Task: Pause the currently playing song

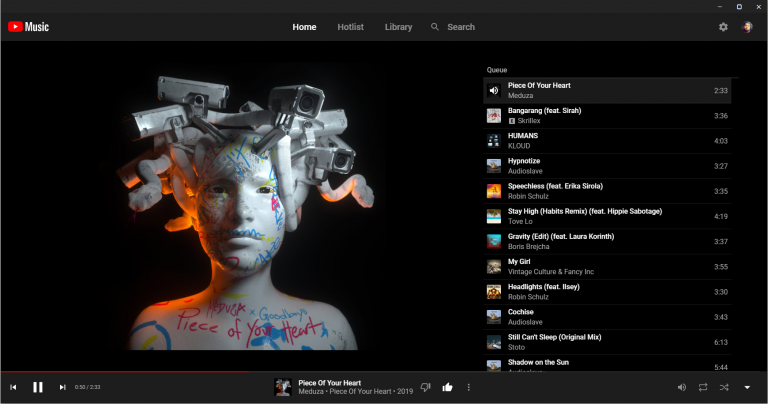Action: [x=38, y=387]
